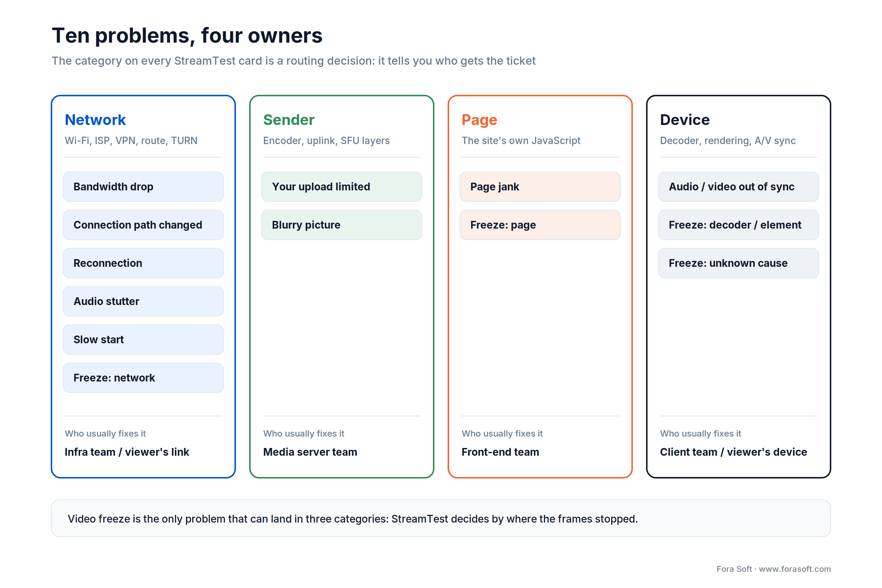Click Who usually fixes it under Network
Image resolution: width=882 pixels, height=588 pixels.
coord(105,434)
